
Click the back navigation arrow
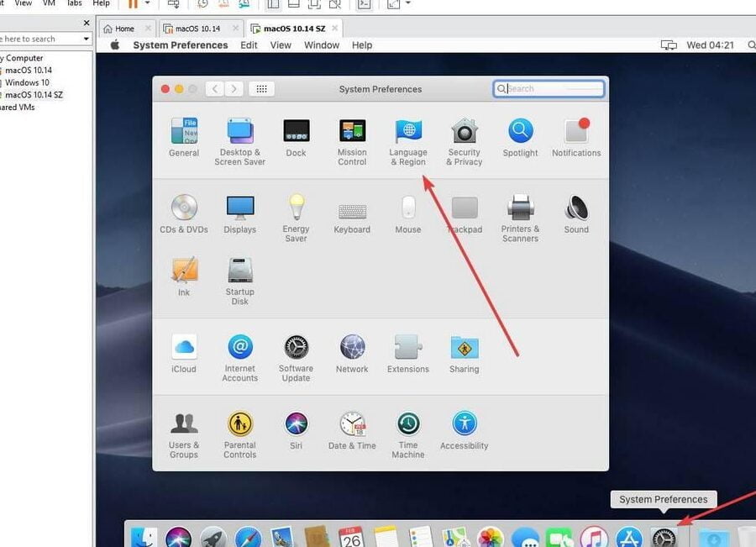(x=215, y=89)
